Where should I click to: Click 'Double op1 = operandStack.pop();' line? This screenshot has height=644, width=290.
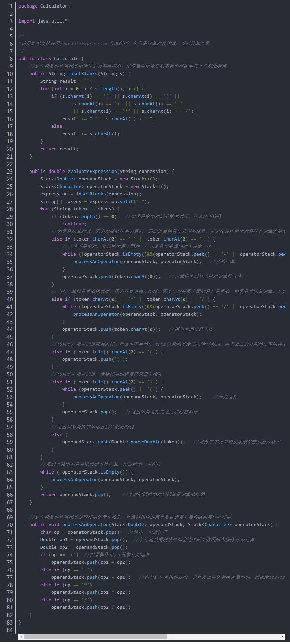pyautogui.click(x=84, y=539)
